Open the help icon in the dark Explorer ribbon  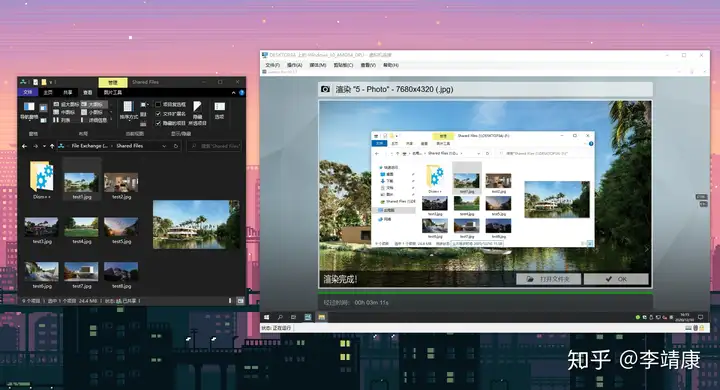(x=242, y=93)
